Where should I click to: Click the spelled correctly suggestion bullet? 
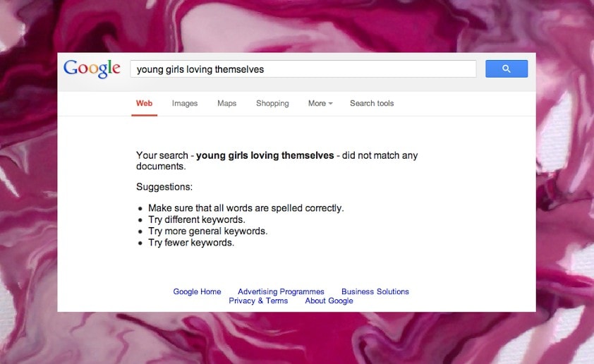246,208
